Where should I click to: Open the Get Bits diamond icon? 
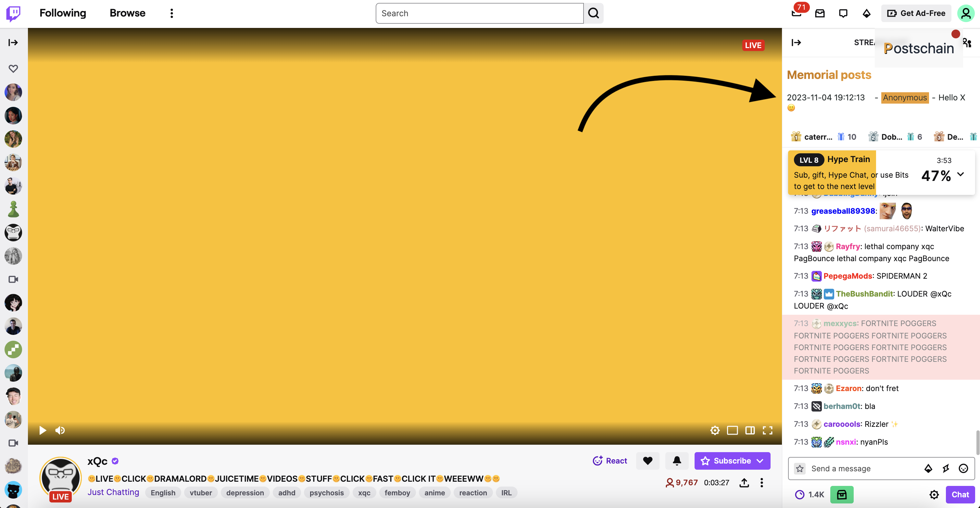pos(867,13)
